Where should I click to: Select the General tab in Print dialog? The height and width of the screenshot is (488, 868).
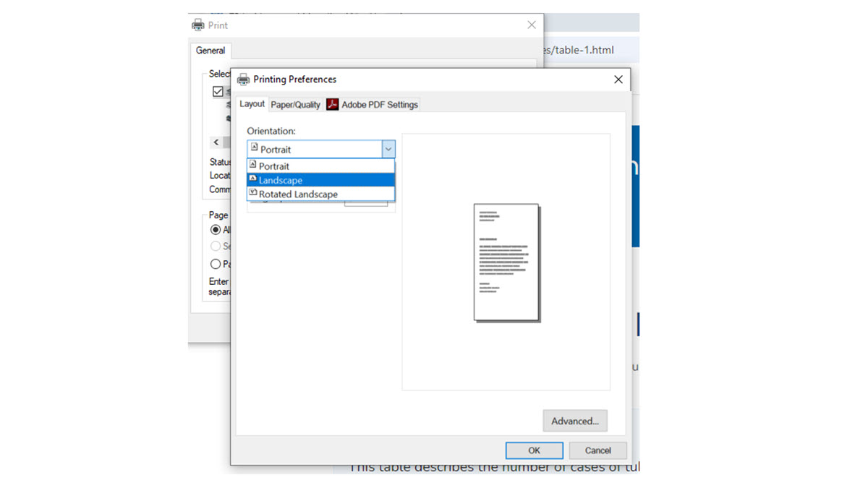coord(210,51)
